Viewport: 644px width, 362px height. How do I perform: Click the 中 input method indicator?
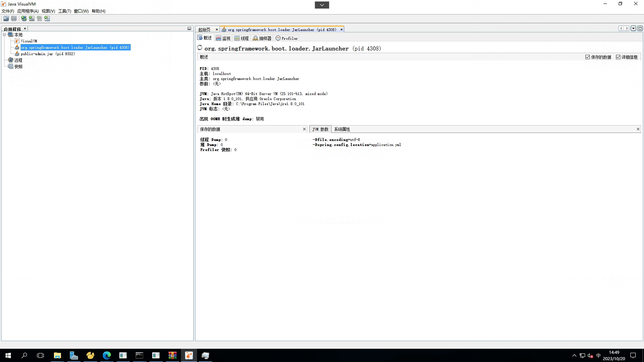(x=598, y=356)
